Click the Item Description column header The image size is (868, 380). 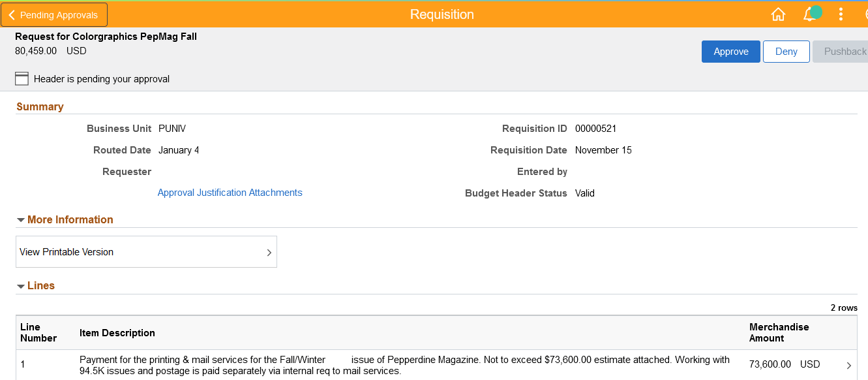point(117,333)
